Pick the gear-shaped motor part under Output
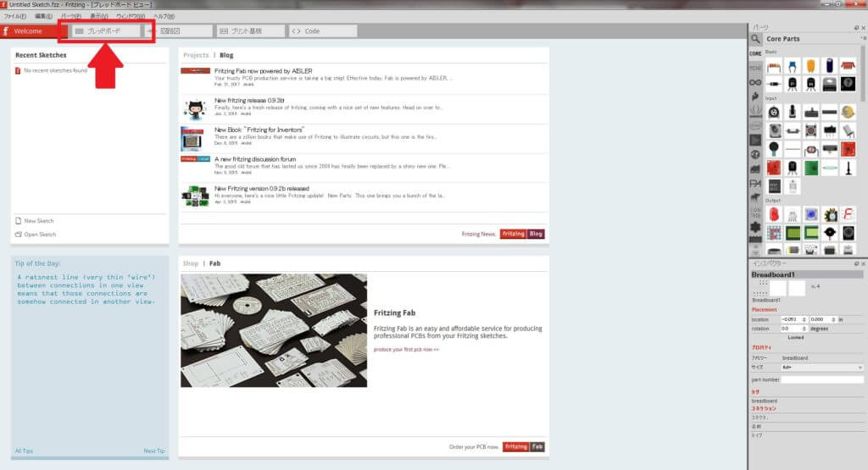 click(829, 214)
